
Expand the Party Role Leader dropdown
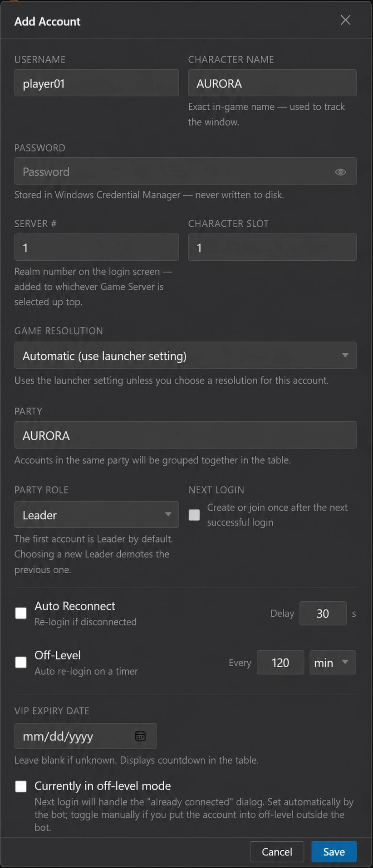[97, 515]
